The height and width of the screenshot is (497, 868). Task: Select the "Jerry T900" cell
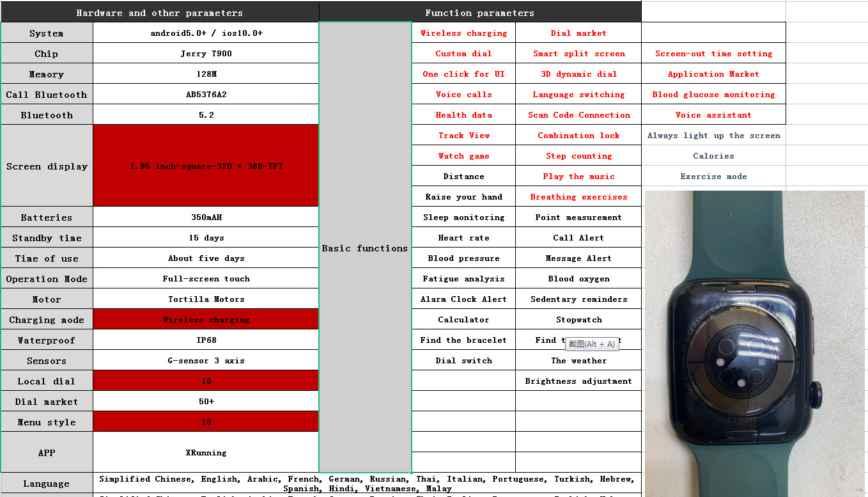coord(206,54)
